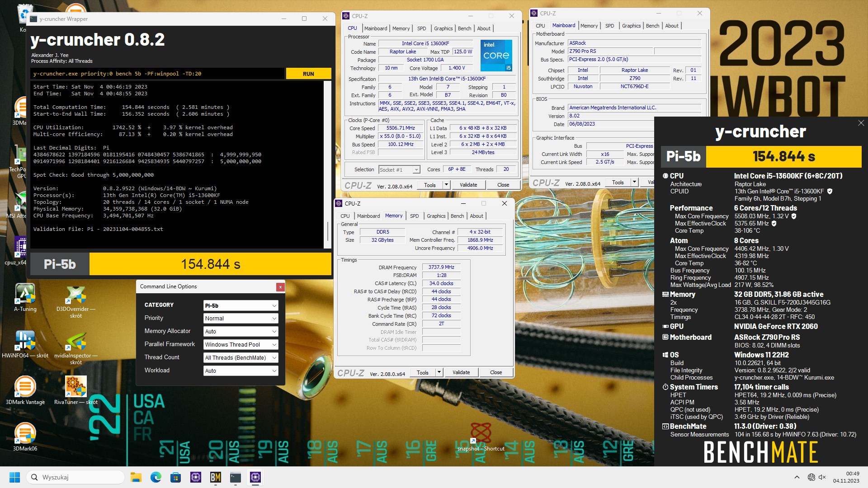
Task: Open Microsoft Edge from taskbar
Action: [x=156, y=477]
